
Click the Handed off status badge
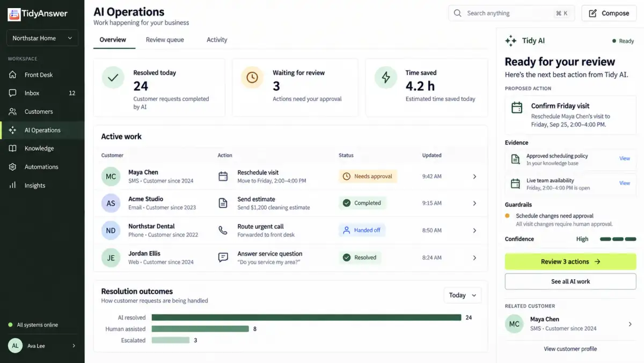tap(362, 230)
